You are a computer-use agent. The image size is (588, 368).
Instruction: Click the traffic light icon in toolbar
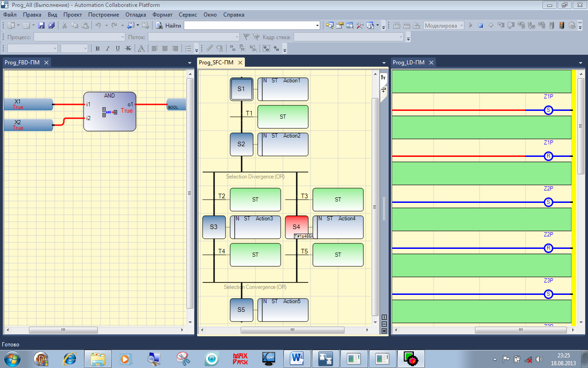[562, 26]
